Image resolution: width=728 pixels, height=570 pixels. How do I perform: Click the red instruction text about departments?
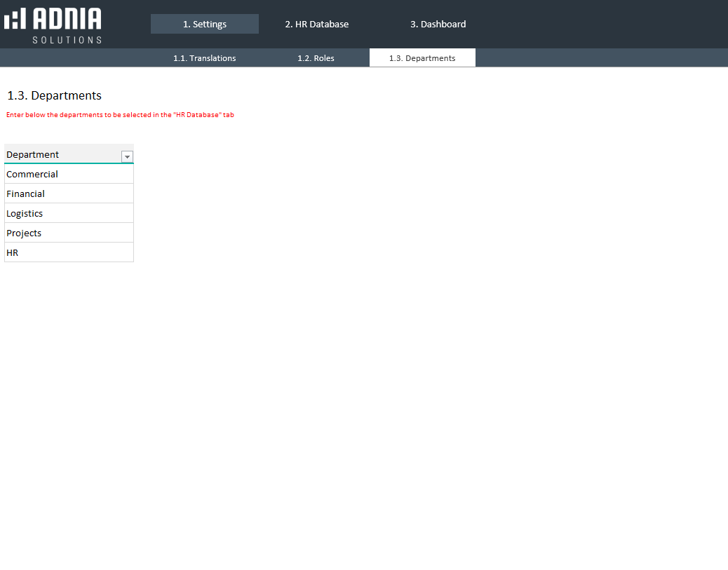[120, 115]
